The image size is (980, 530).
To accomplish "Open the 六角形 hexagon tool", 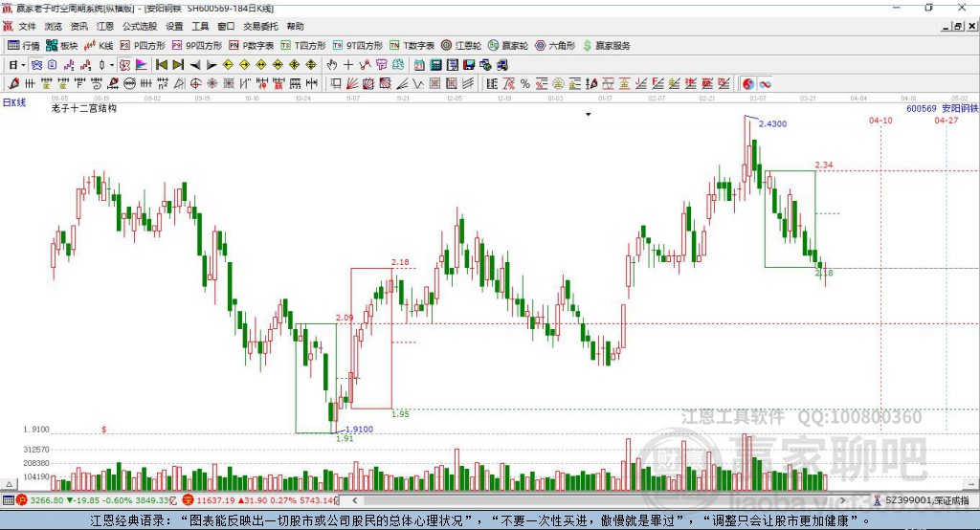I will click(x=555, y=46).
